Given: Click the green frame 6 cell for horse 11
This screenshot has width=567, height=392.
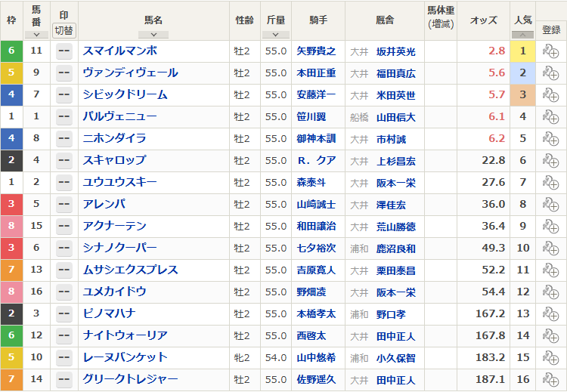Looking at the screenshot, I should click(11, 51).
